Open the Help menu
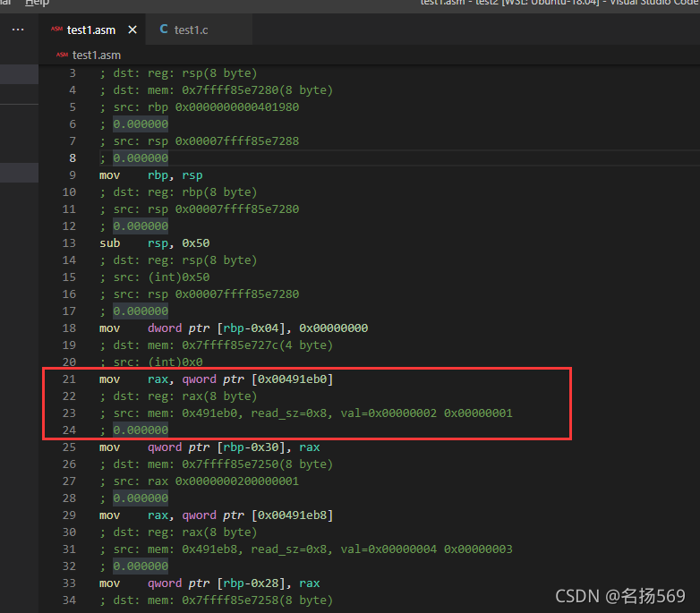Screen dimensions: 700x613 coord(37,3)
